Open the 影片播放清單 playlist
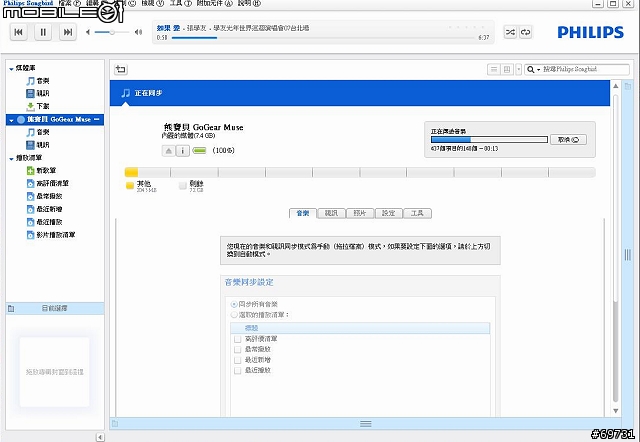 (51, 235)
